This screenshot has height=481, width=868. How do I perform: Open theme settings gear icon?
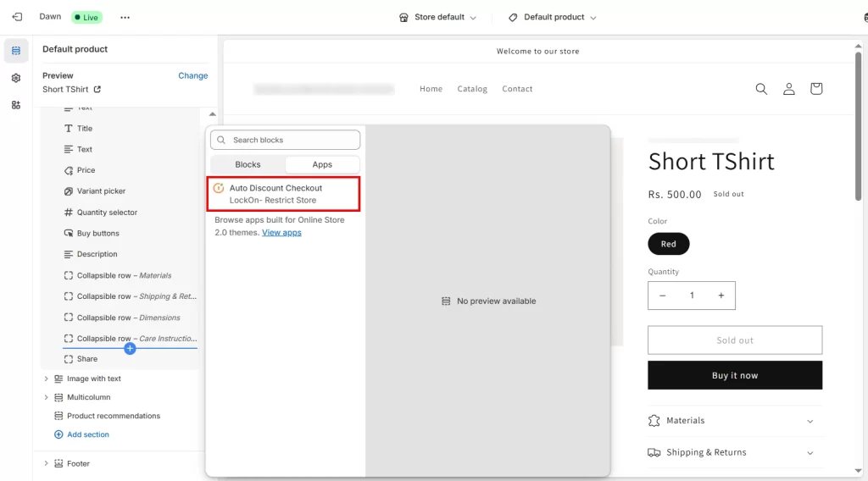pos(16,78)
